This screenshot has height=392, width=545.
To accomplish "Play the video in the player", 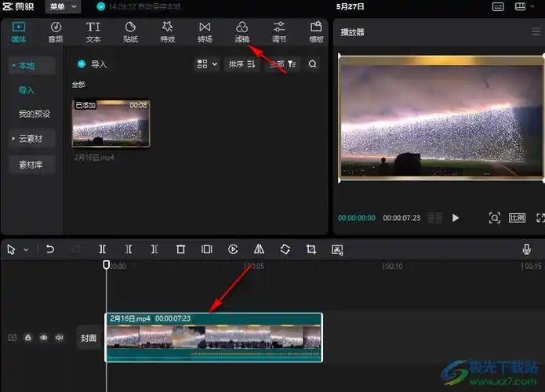I will 456,218.
